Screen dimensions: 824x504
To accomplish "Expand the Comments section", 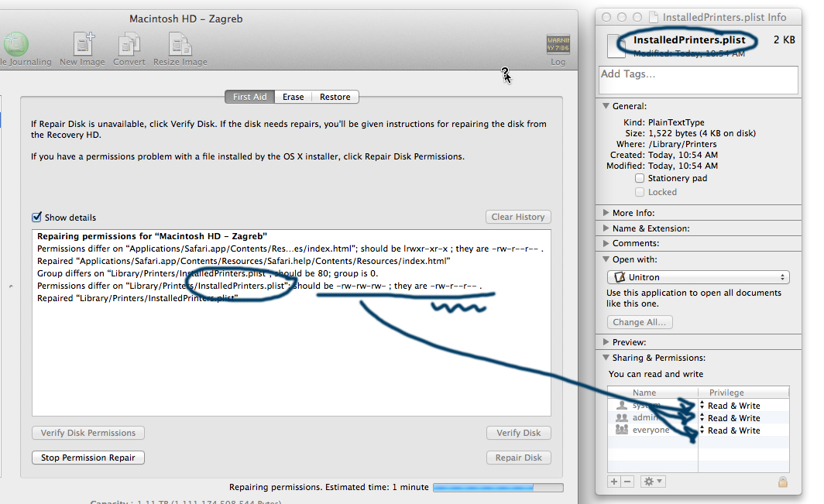I will tap(606, 243).
